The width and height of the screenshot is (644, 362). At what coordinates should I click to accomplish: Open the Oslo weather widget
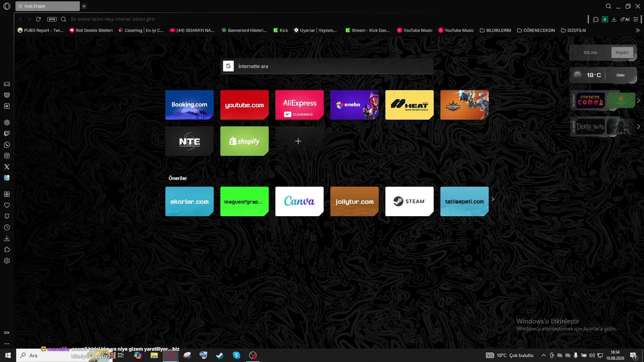coord(603,75)
